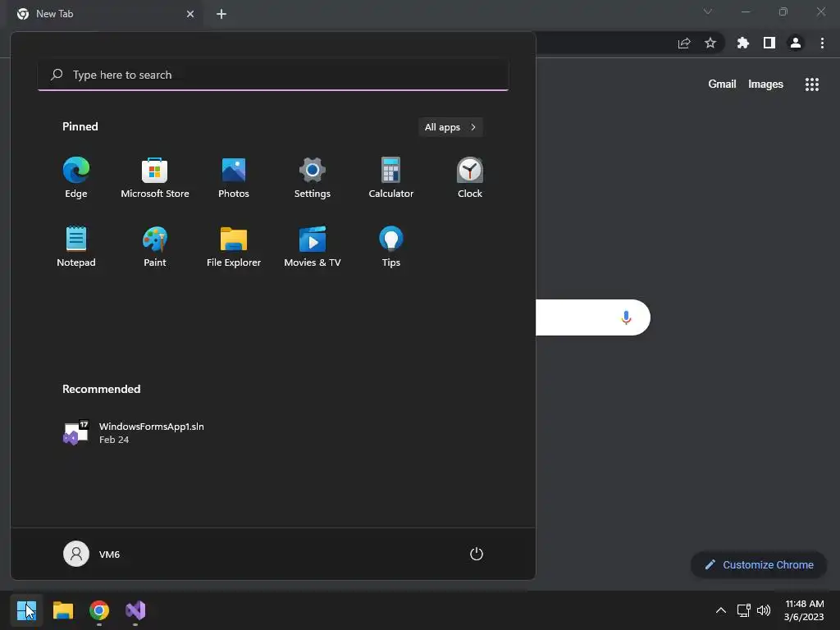The height and width of the screenshot is (630, 840).
Task: Close the New Tab tab in Chrome
Action: [190, 14]
